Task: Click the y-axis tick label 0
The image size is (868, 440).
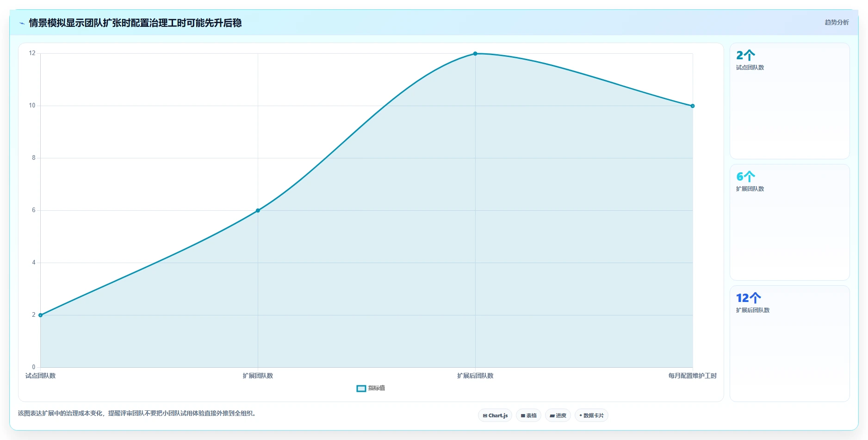Action: pyautogui.click(x=34, y=367)
